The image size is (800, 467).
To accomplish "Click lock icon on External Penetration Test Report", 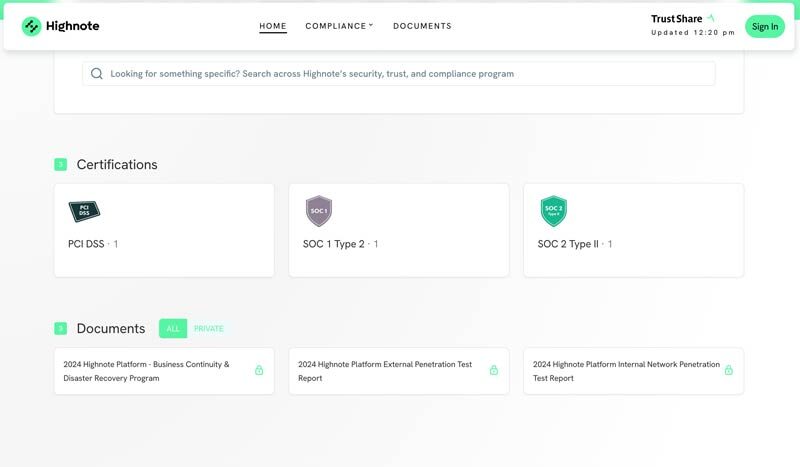I will click(494, 370).
